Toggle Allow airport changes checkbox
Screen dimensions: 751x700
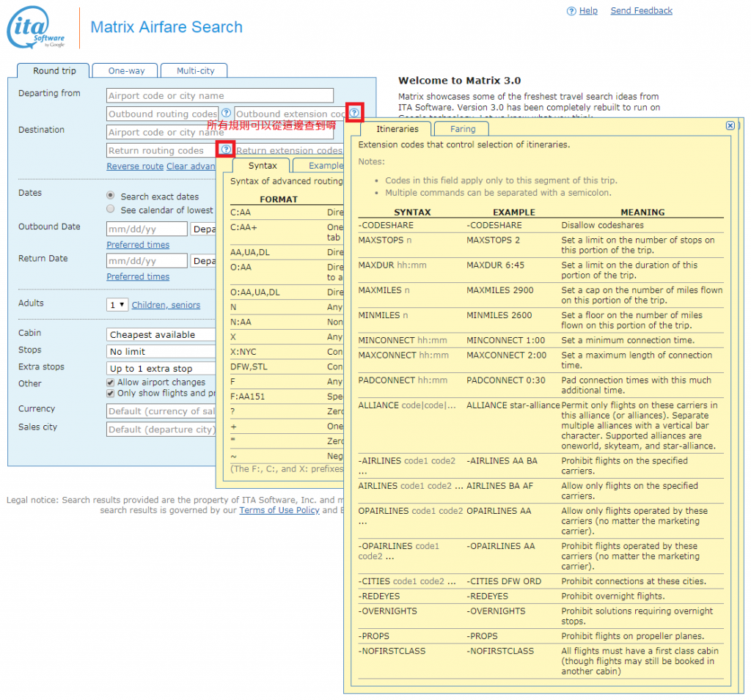click(x=111, y=383)
